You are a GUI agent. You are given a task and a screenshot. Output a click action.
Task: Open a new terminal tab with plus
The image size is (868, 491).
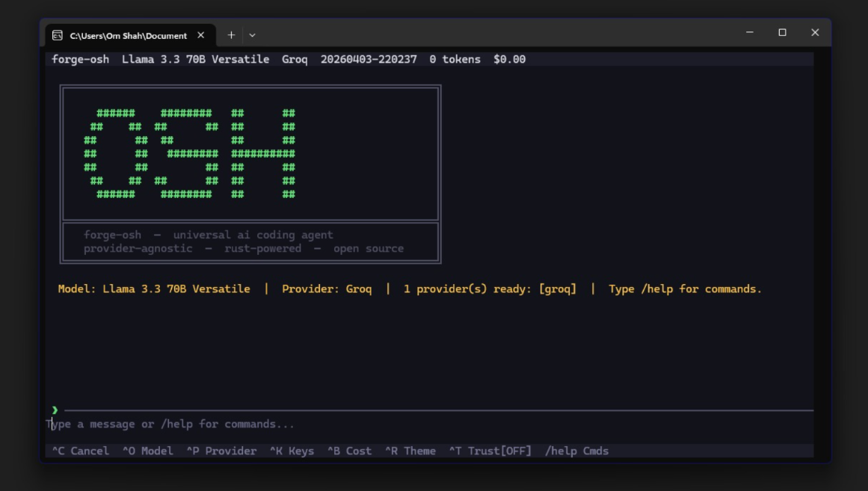coord(232,35)
